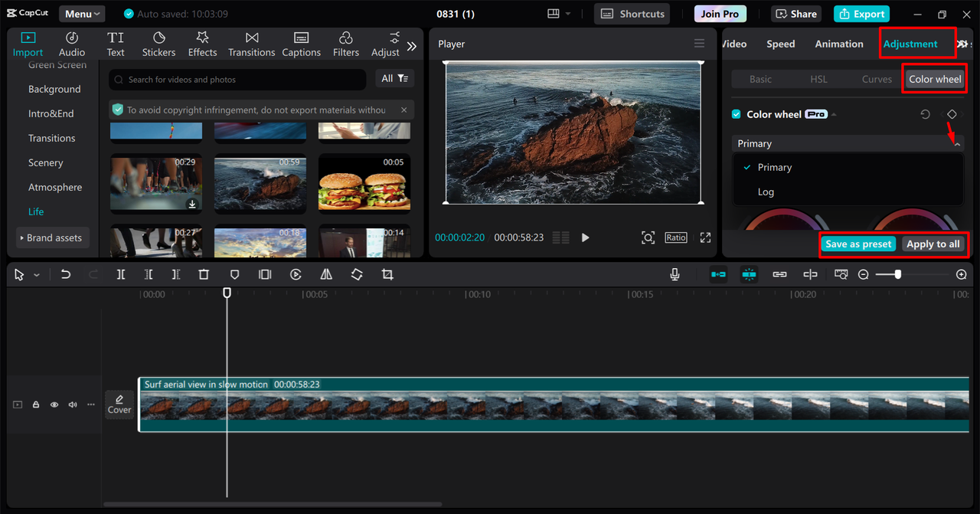Open the Shortcuts button

pos(632,14)
